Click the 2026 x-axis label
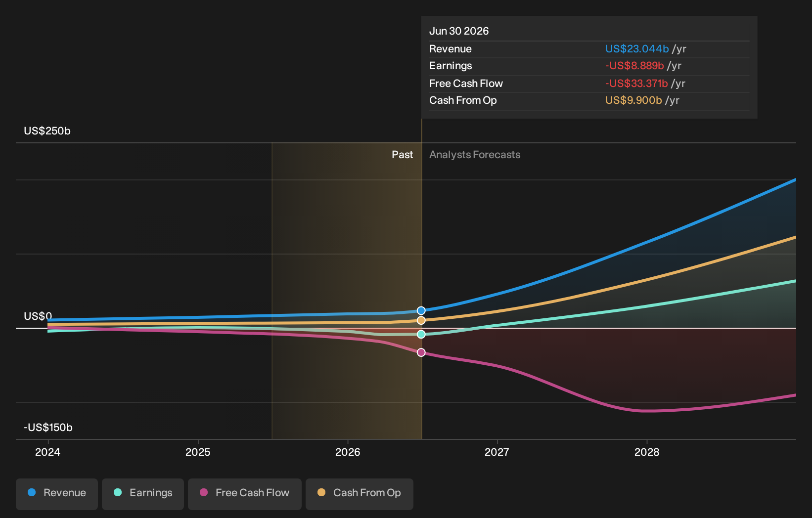The image size is (812, 518). (x=348, y=452)
